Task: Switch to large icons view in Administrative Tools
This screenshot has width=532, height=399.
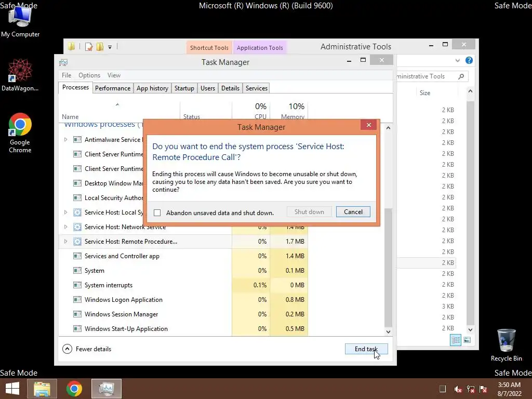Action: (467, 340)
